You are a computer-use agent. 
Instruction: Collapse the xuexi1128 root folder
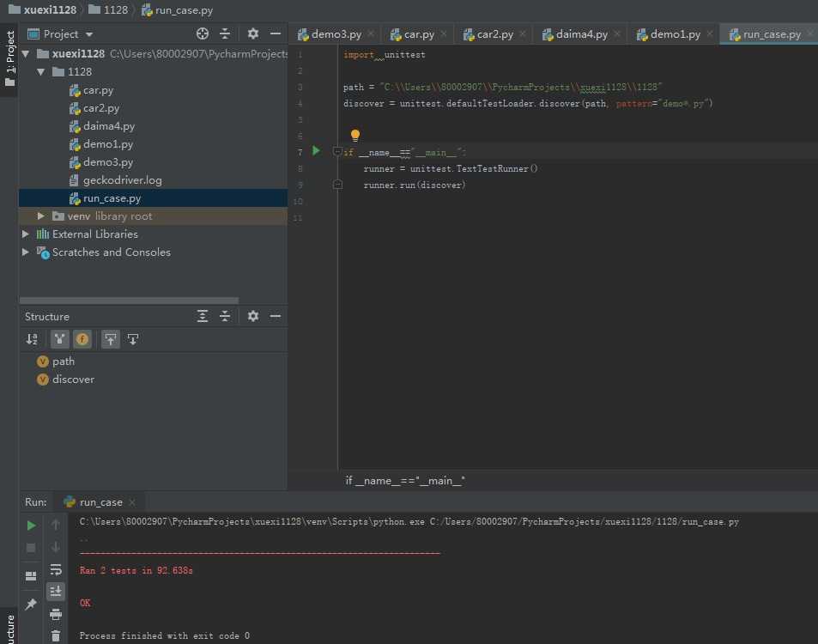(26, 54)
